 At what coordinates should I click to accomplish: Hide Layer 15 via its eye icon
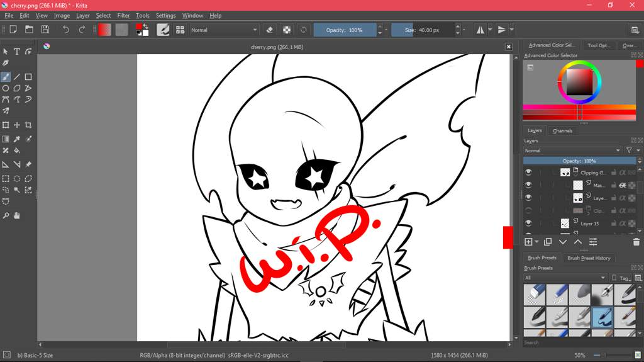click(x=528, y=223)
